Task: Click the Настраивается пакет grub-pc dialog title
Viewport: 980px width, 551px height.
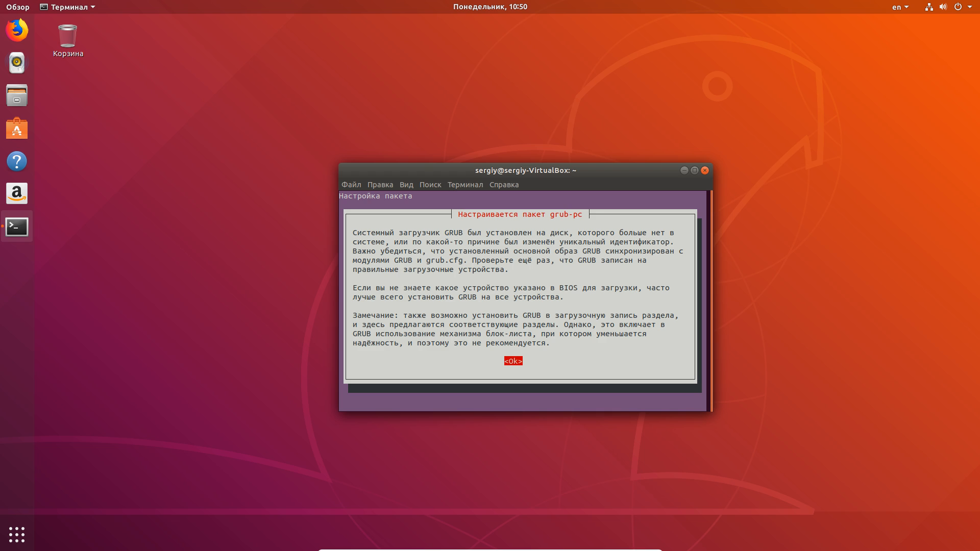Action: [520, 214]
